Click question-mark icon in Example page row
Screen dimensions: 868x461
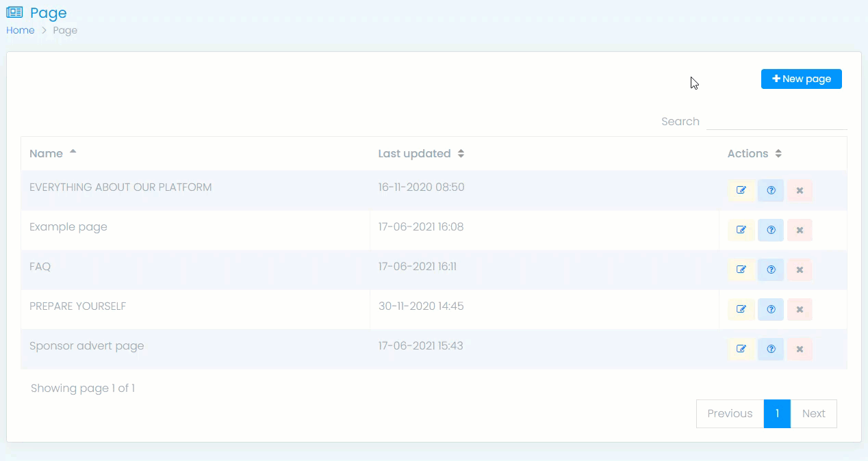[771, 230]
